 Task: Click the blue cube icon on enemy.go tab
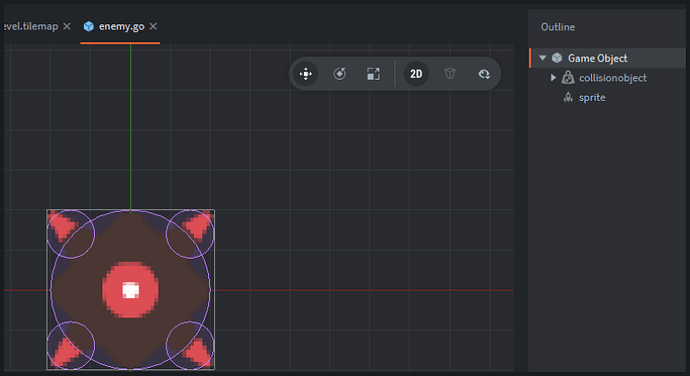click(89, 26)
